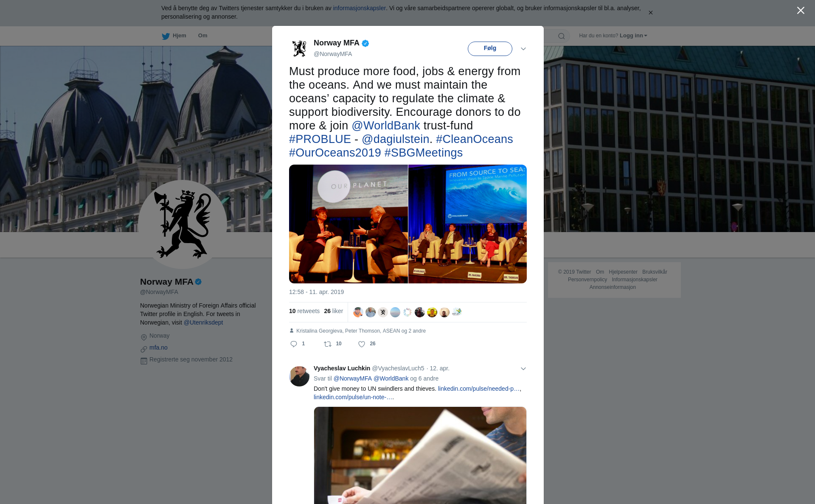
Task: Click the retweet icon showing 10
Action: click(328, 344)
